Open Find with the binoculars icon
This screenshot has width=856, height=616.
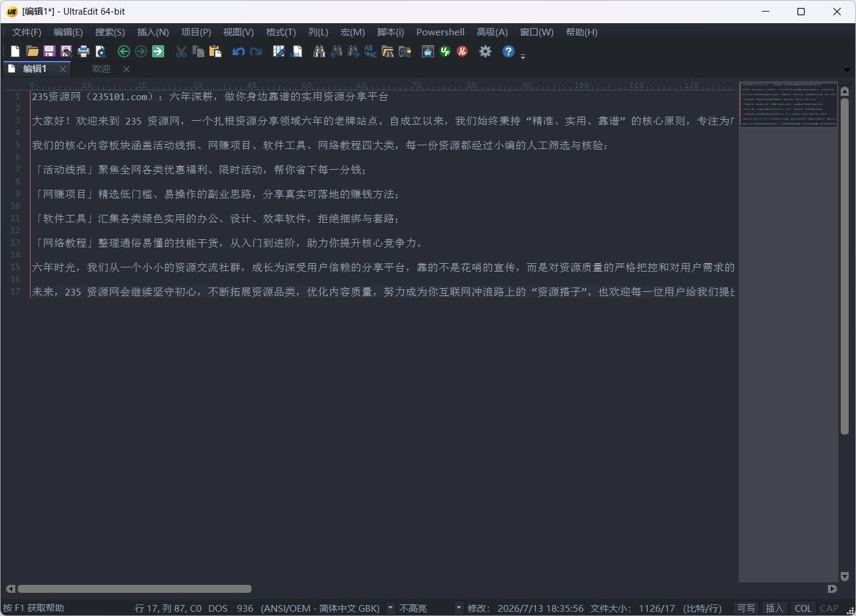coord(319,52)
